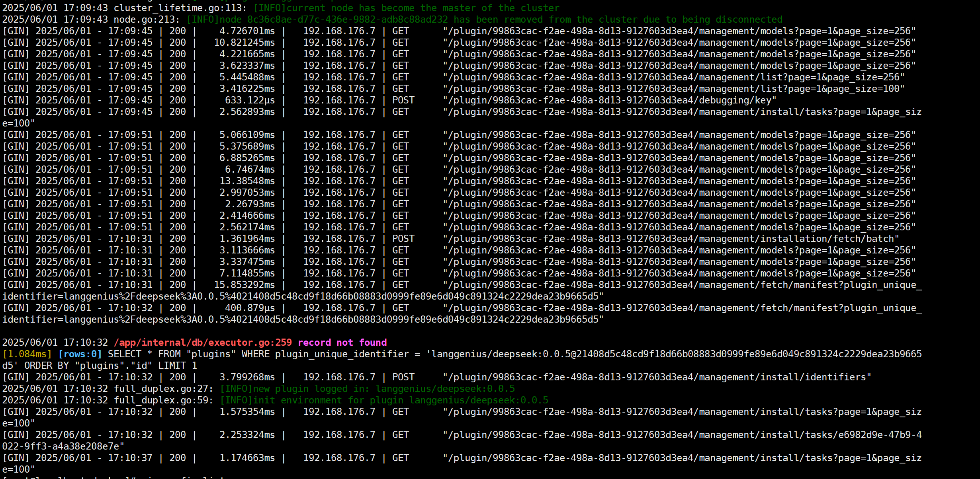The width and height of the screenshot is (980, 479).
Task: Click the blue [rows:0] result indicator
Action: click(x=80, y=354)
